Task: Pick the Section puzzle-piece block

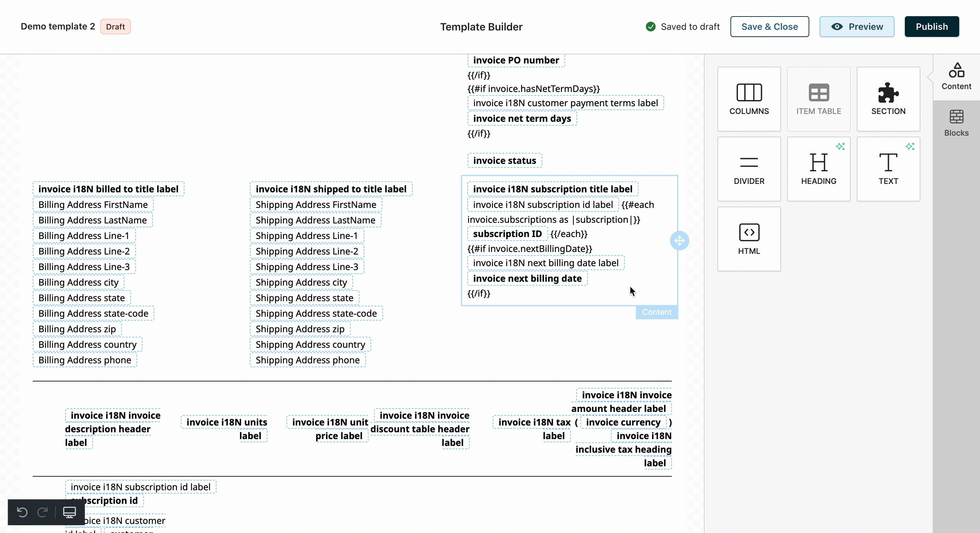Action: 888,99
